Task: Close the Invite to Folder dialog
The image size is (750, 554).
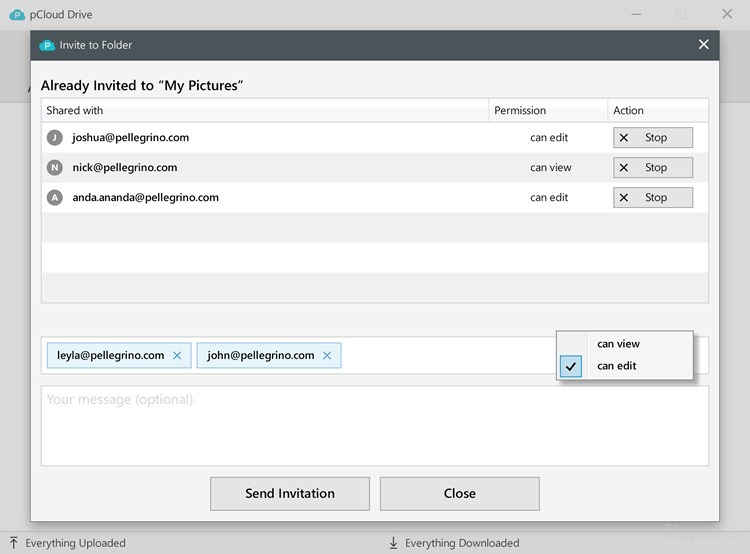Action: pyautogui.click(x=703, y=45)
